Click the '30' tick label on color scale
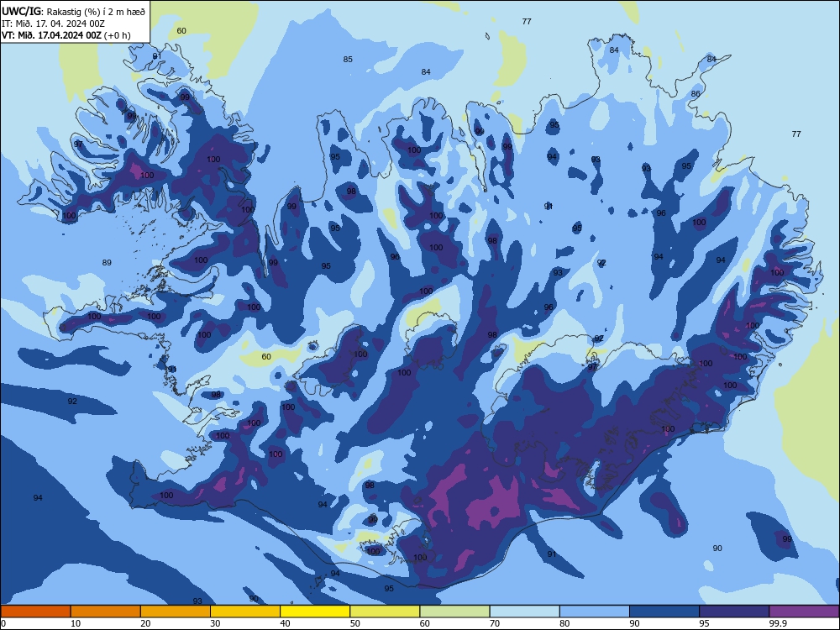Screen dimensions: 840x630 tap(215, 623)
